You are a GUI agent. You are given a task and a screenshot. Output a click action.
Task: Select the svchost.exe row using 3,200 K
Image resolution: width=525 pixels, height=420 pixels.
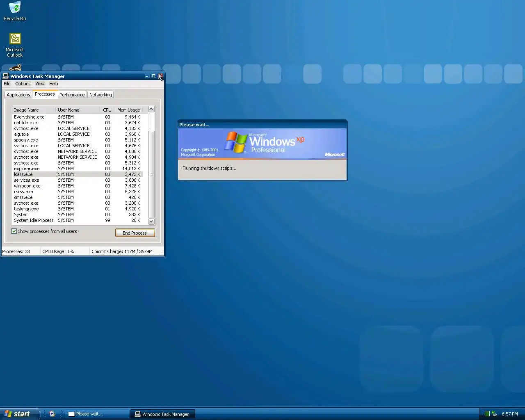point(77,203)
